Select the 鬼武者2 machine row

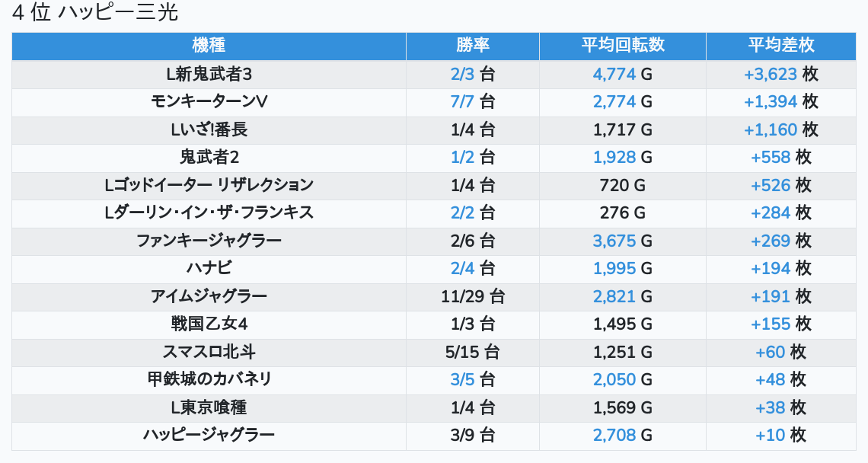209,158
